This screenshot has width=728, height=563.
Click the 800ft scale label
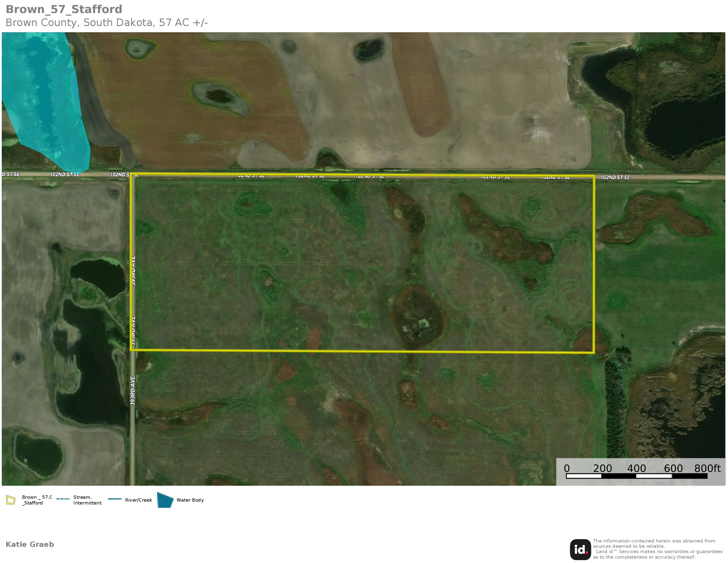[x=707, y=468]
